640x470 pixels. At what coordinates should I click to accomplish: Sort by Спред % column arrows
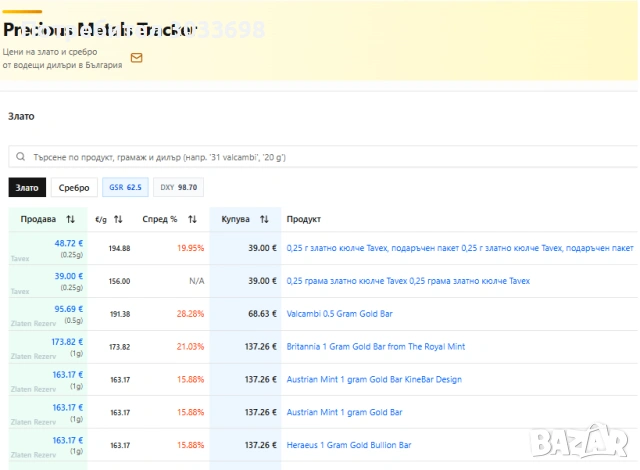point(192,219)
